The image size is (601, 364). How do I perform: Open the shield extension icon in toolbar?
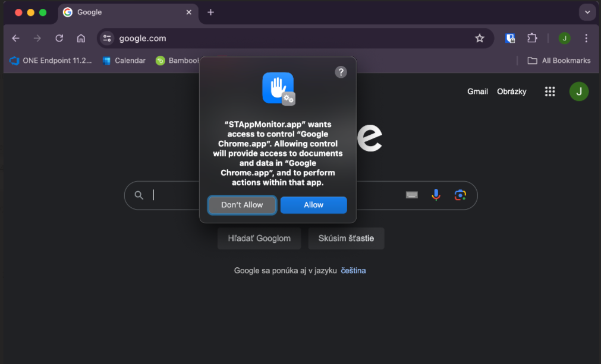point(510,38)
